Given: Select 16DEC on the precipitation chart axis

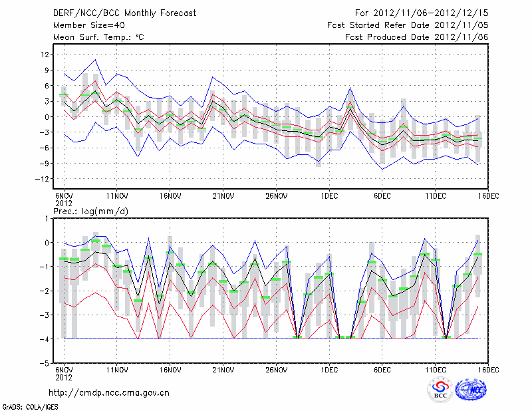Looking at the screenshot, I should 488,369.
